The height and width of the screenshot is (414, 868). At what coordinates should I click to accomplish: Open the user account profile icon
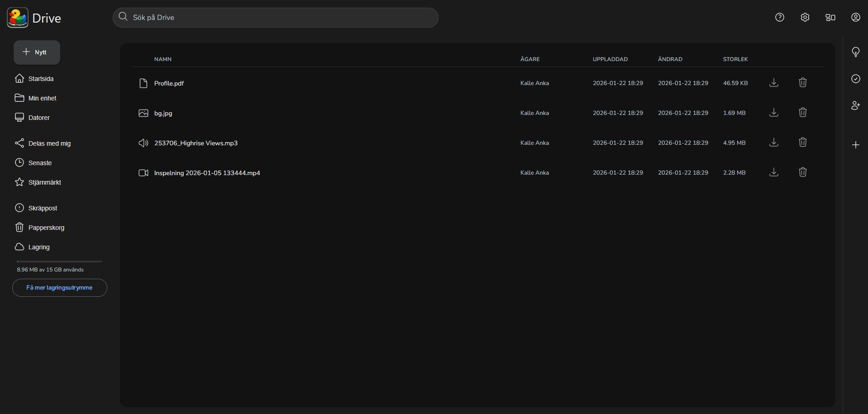click(855, 17)
